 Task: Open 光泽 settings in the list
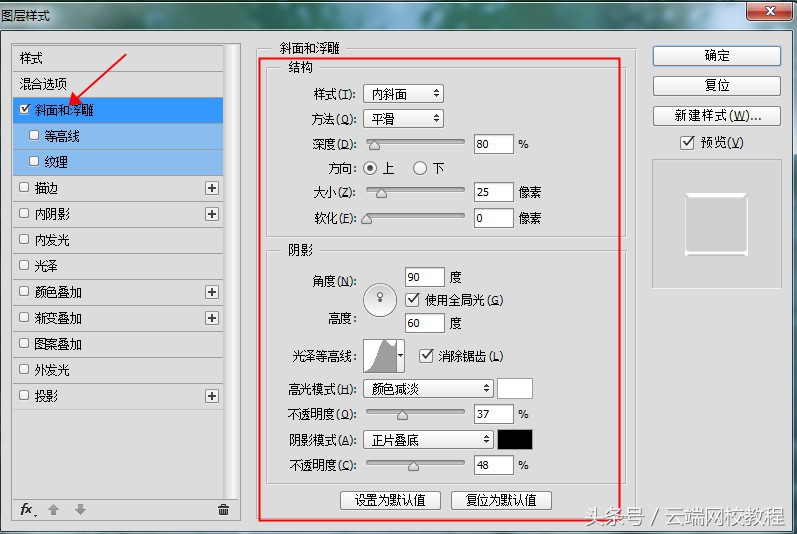[x=118, y=266]
